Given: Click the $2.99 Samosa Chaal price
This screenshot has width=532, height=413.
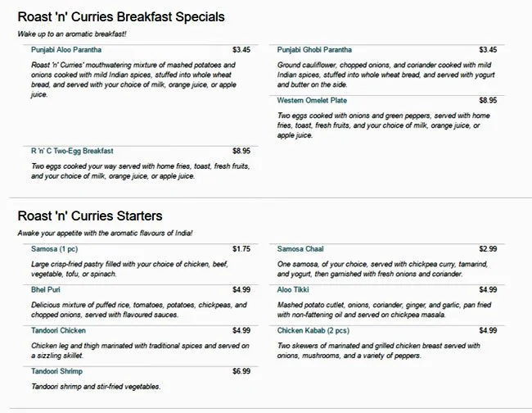Looking at the screenshot, I should pos(488,249).
